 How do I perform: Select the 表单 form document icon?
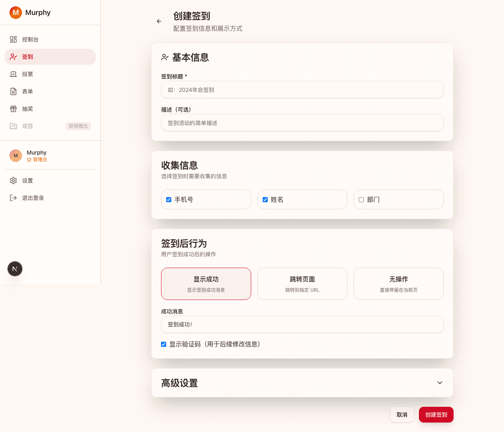(x=13, y=91)
